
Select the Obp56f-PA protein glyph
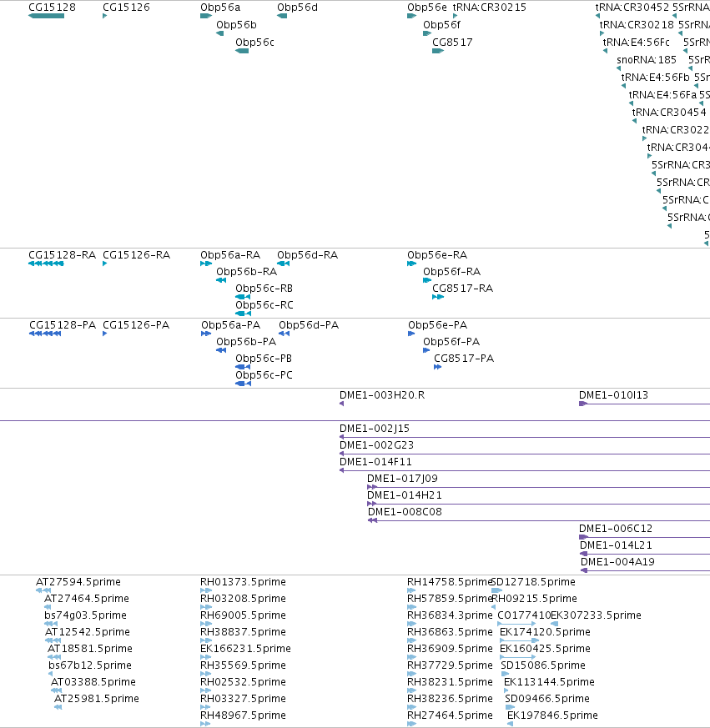(426, 350)
